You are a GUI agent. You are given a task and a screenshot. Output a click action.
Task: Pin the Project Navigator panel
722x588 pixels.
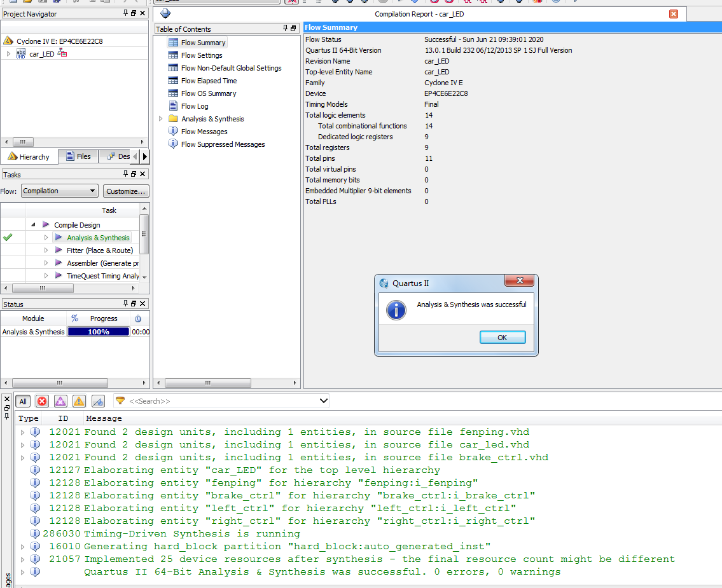[125, 13]
